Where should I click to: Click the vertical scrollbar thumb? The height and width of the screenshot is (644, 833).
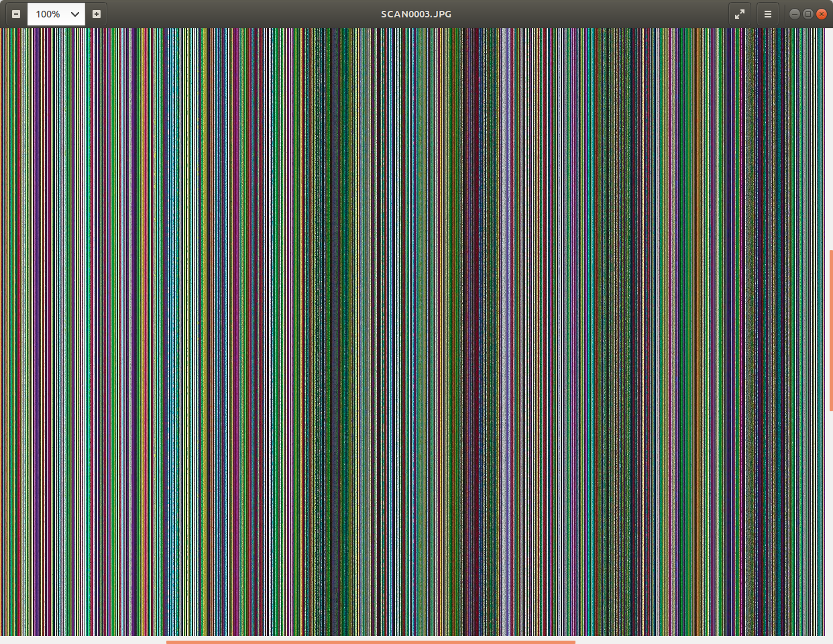(x=830, y=331)
